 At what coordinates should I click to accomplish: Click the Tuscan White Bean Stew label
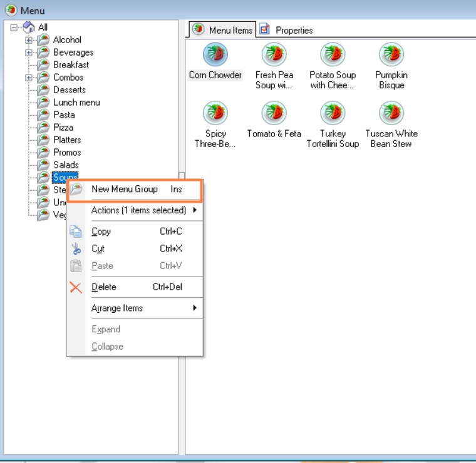391,138
